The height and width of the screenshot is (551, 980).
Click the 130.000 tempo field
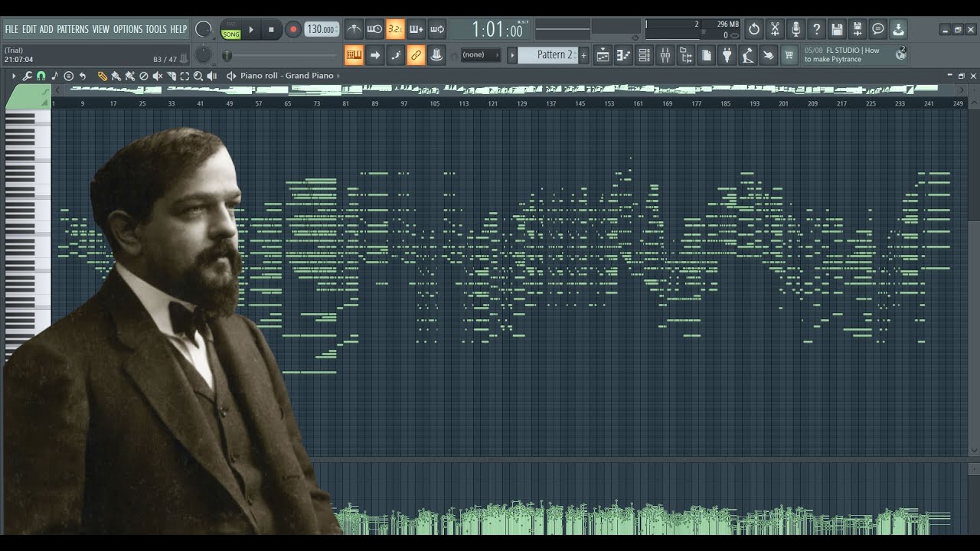(322, 30)
